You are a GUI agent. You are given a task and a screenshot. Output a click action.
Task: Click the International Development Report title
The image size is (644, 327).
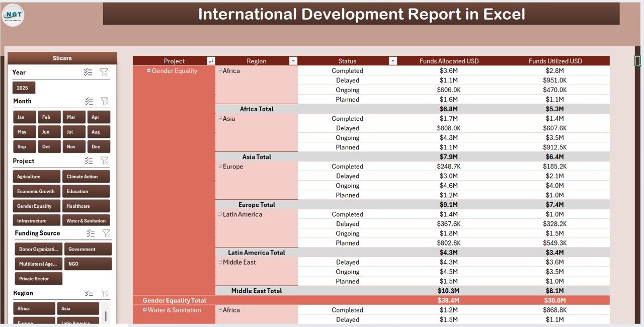(x=361, y=14)
